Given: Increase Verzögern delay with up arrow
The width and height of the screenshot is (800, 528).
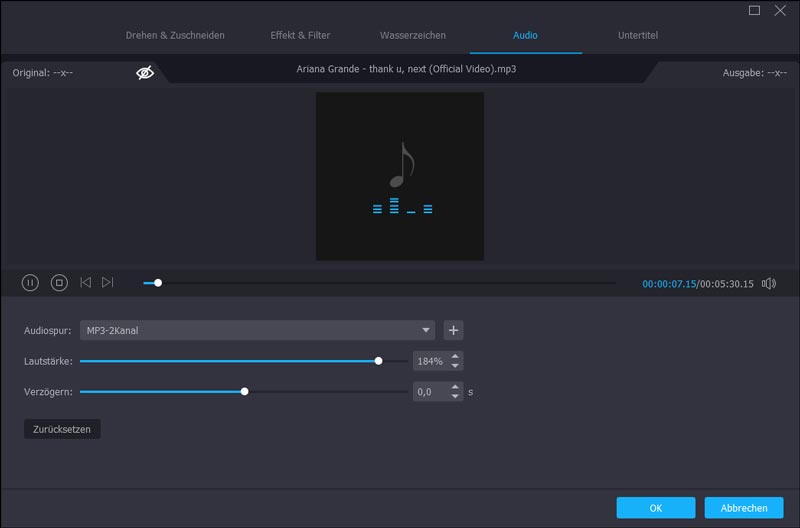Looking at the screenshot, I should 455,387.
